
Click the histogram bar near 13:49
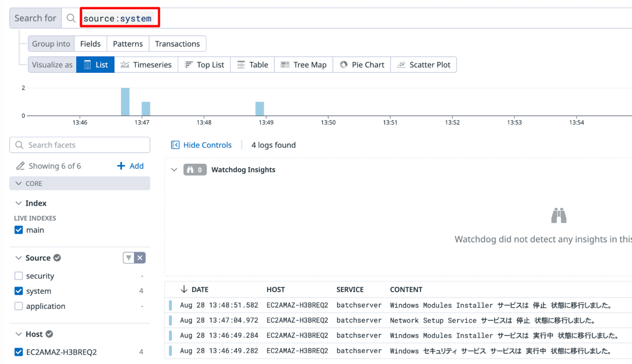point(260,109)
